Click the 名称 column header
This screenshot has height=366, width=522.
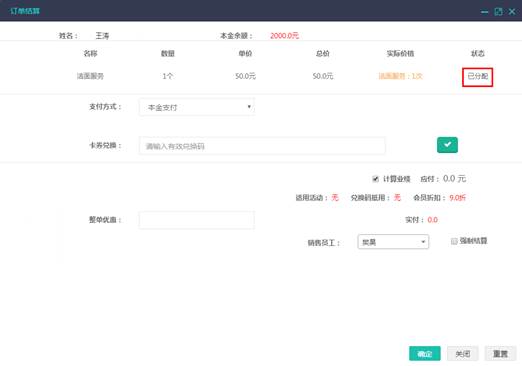(x=90, y=54)
